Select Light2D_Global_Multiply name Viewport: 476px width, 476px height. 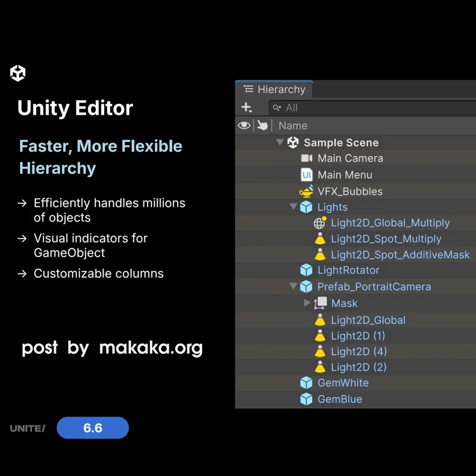pyautogui.click(x=390, y=223)
